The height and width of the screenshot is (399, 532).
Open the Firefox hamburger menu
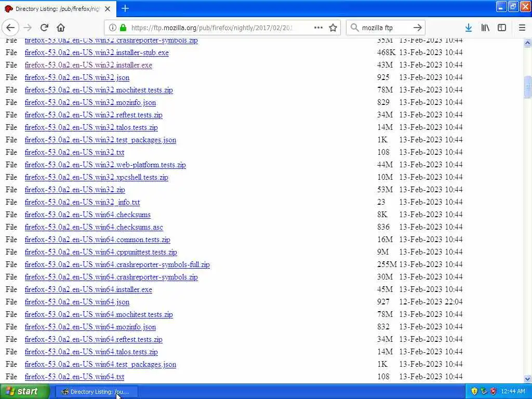coord(522,28)
